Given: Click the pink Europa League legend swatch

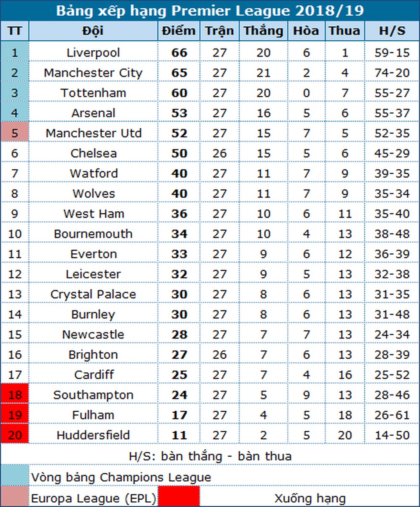Looking at the screenshot, I should point(14,497).
